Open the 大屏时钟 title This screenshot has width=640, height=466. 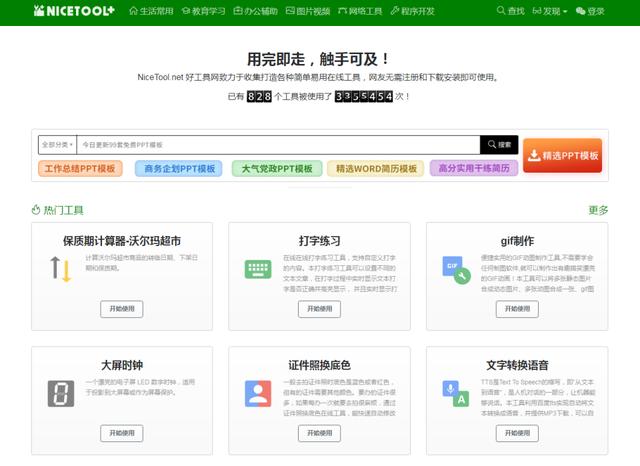[122, 365]
